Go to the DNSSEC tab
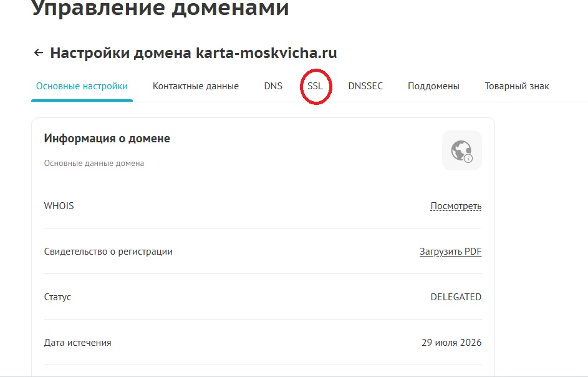Image resolution: width=588 pixels, height=377 pixels. (365, 86)
